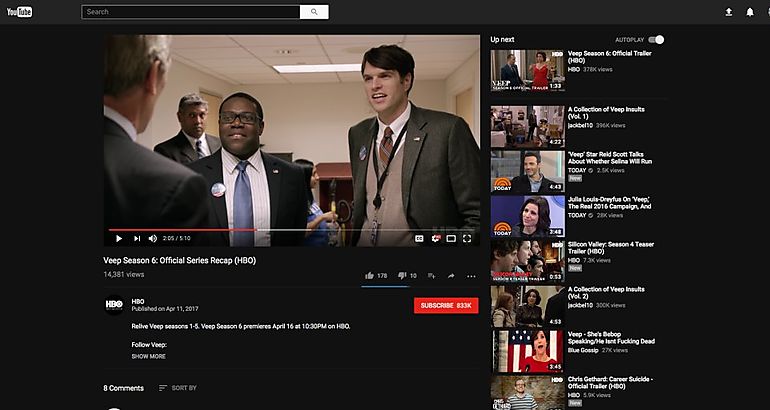Click the 8 Comments heading
This screenshot has width=770, height=410.
point(124,388)
